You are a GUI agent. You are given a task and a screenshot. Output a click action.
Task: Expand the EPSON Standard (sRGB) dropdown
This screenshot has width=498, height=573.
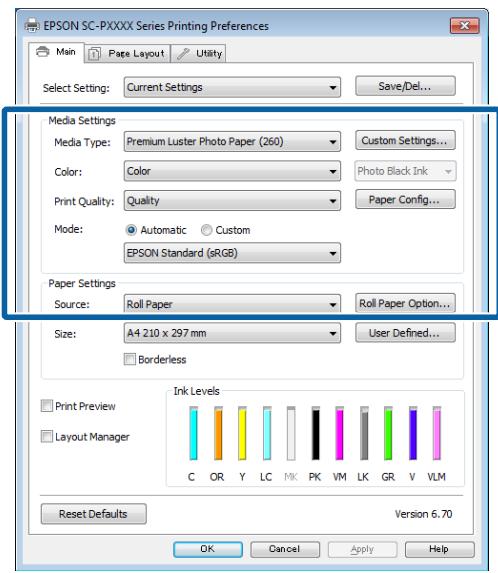pos(232,253)
